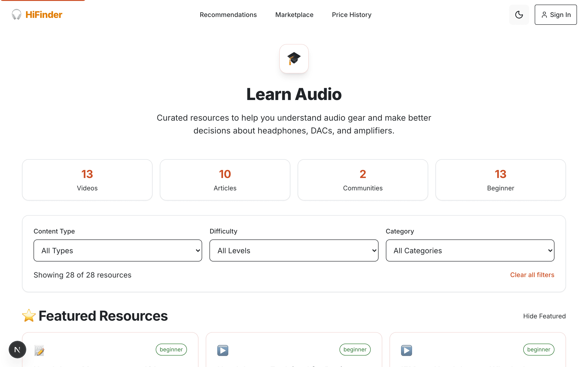The width and height of the screenshot is (588, 367).
Task: Click the memo icon on the first featured card
Action: (x=39, y=350)
